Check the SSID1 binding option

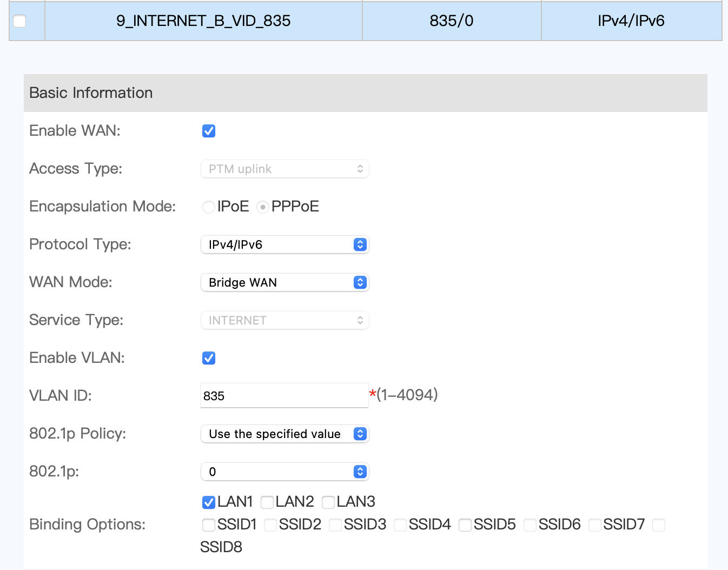209,525
